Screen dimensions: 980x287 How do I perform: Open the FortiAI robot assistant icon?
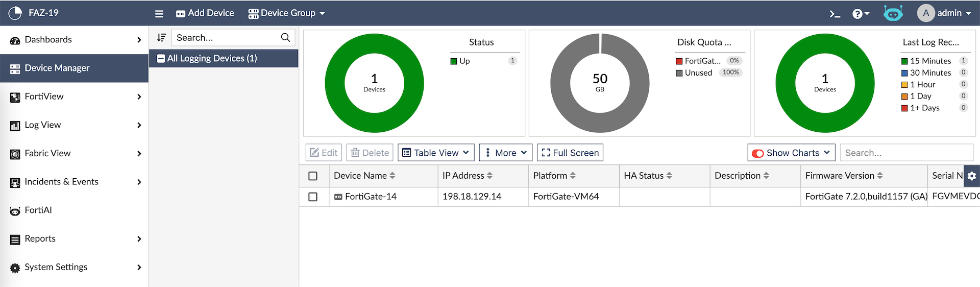pyautogui.click(x=893, y=13)
